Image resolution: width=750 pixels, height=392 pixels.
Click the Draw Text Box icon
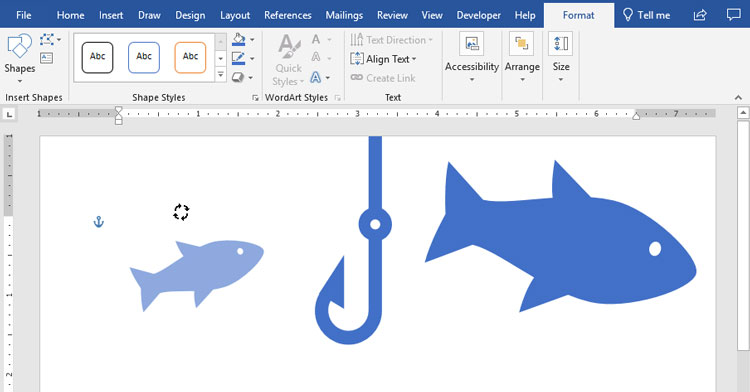click(46, 58)
